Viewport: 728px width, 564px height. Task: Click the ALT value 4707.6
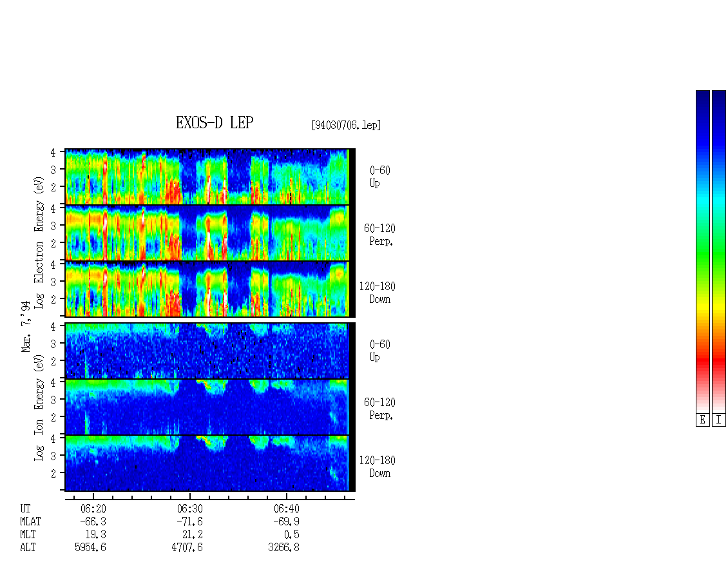pos(187,548)
